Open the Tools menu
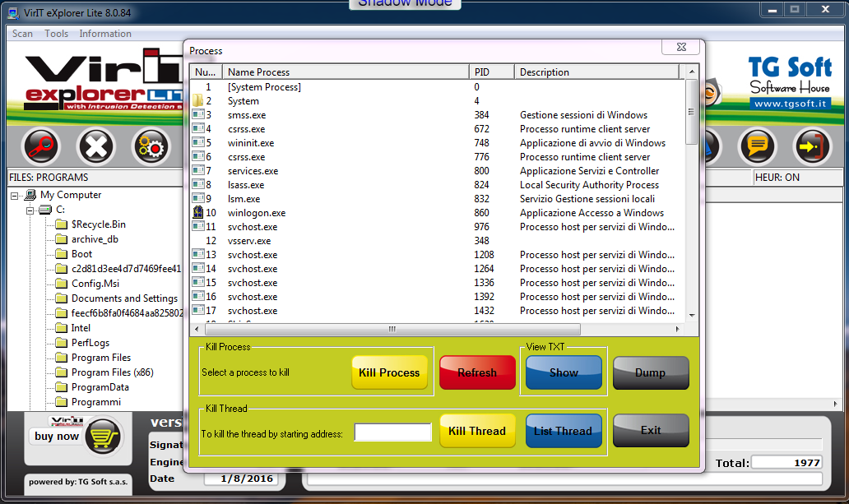849x504 pixels. (56, 34)
